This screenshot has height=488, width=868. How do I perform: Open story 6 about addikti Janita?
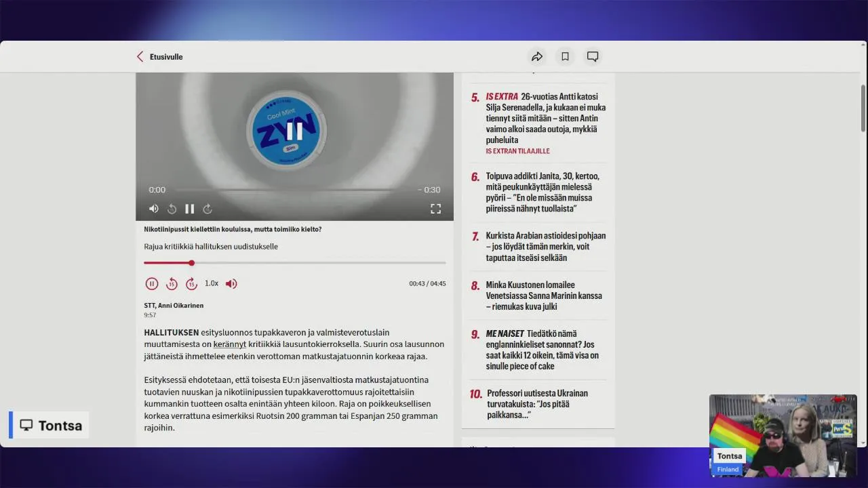(542, 192)
